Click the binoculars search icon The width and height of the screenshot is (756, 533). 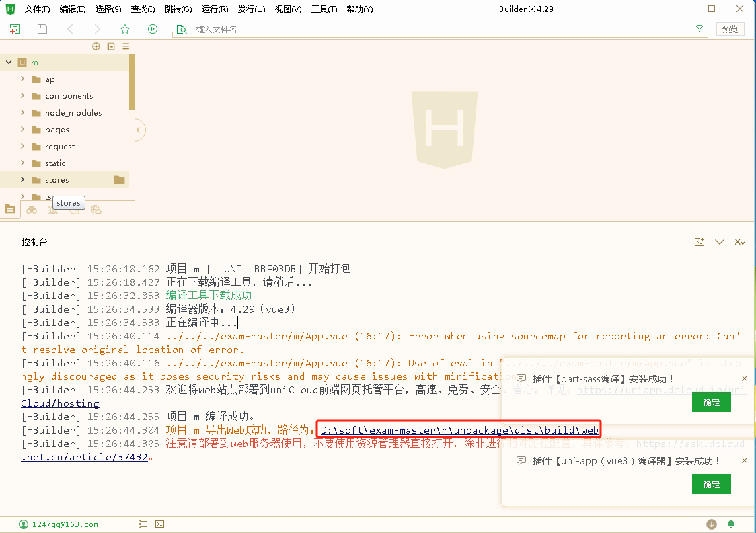pos(32,210)
